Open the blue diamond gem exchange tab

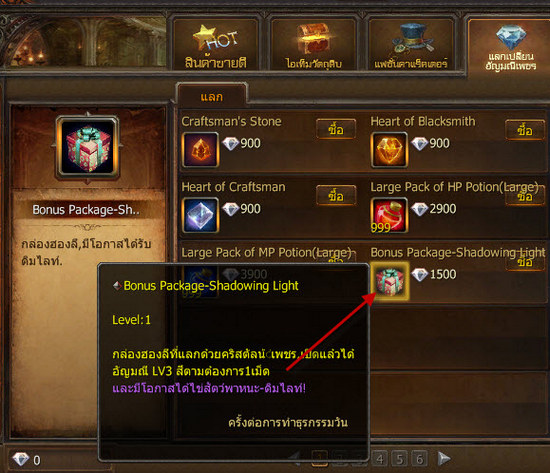pos(511,46)
